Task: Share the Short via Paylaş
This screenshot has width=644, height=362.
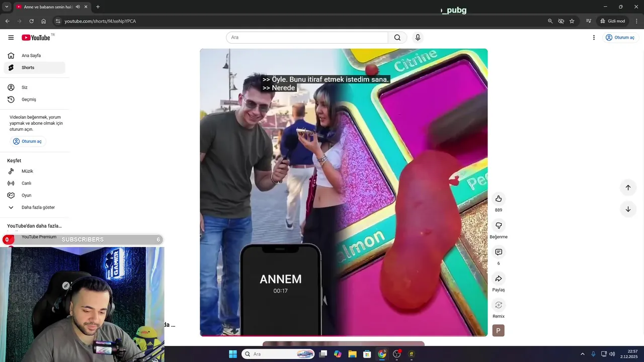Action: [x=499, y=279]
